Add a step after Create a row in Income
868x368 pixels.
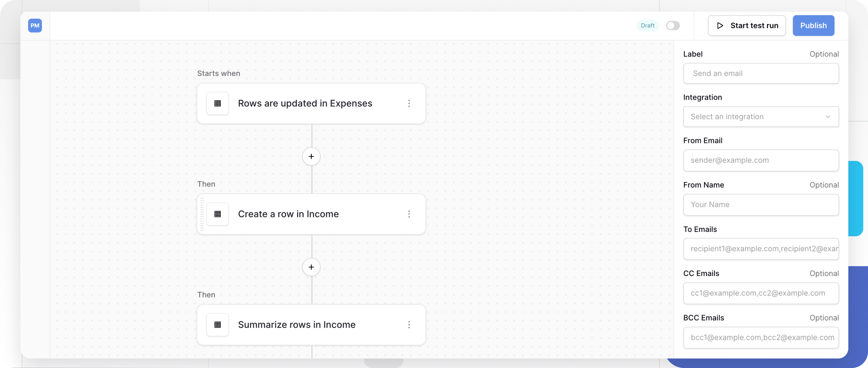point(311,267)
